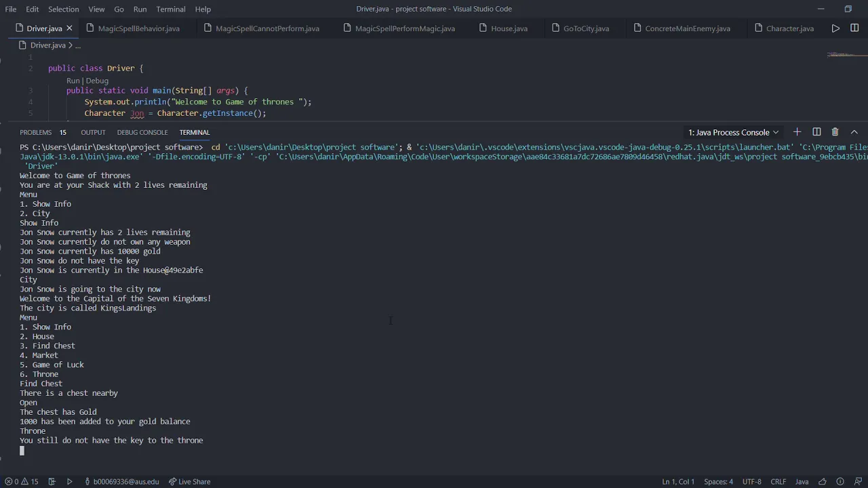Viewport: 868px width, 488px height.
Task: Start a Live Share session
Action: click(189, 482)
